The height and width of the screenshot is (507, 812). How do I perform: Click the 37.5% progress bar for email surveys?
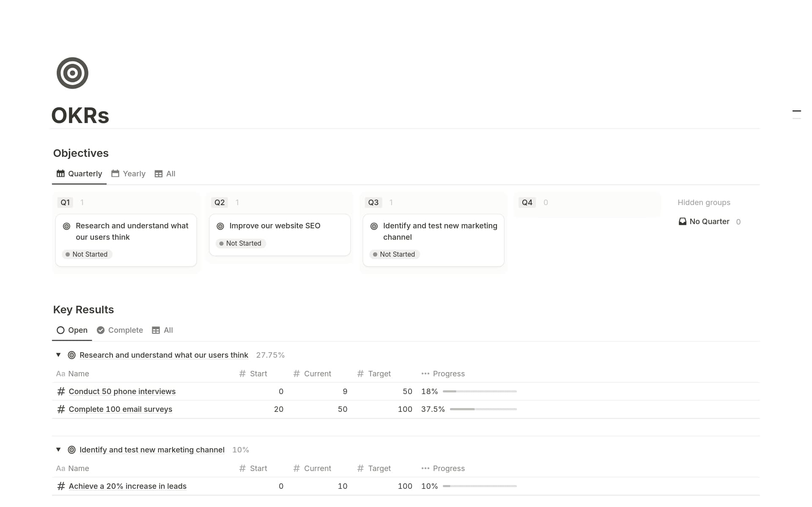coord(483,409)
